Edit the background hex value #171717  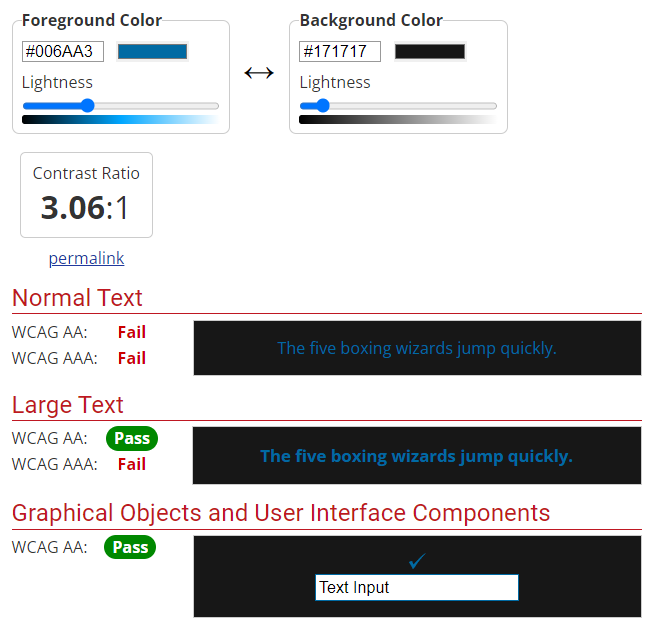(x=340, y=52)
